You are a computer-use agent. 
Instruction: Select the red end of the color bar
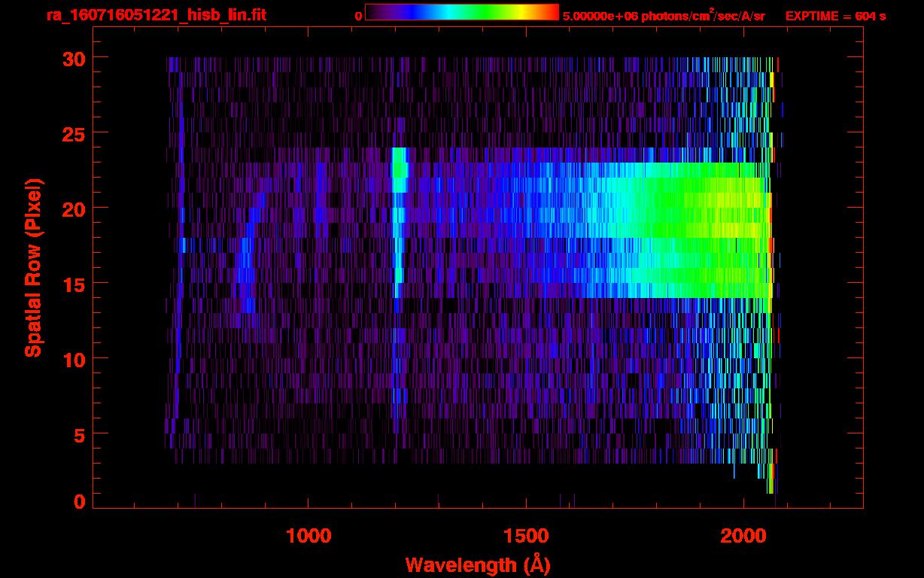point(551,12)
